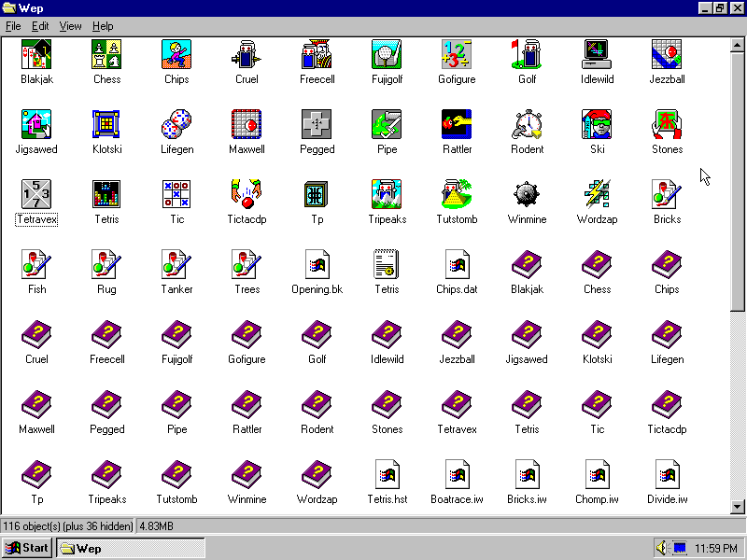Select the Idlewild purple help book icon

(387, 334)
